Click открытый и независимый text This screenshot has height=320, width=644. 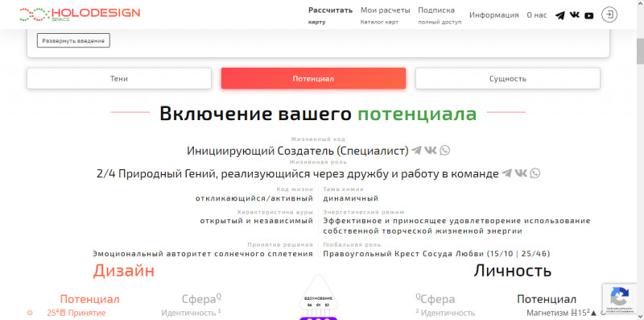[x=257, y=221]
